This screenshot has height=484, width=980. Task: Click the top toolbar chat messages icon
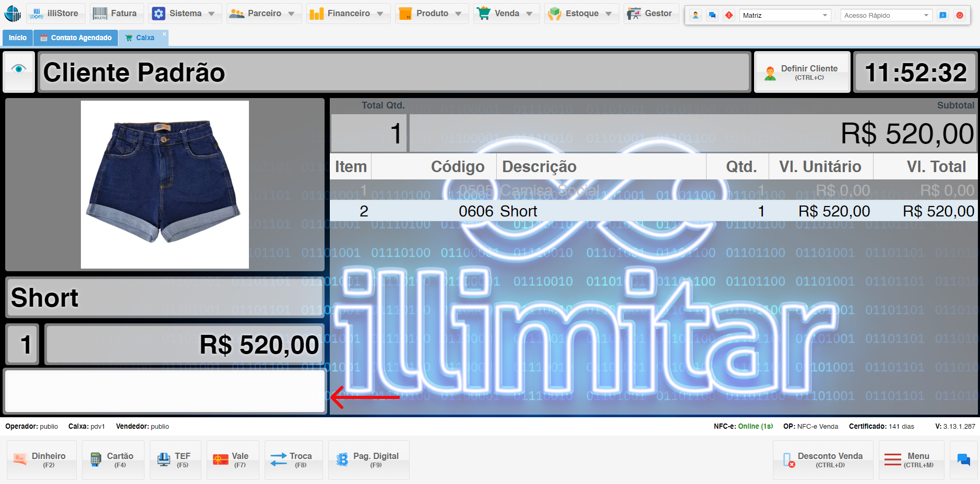(712, 15)
